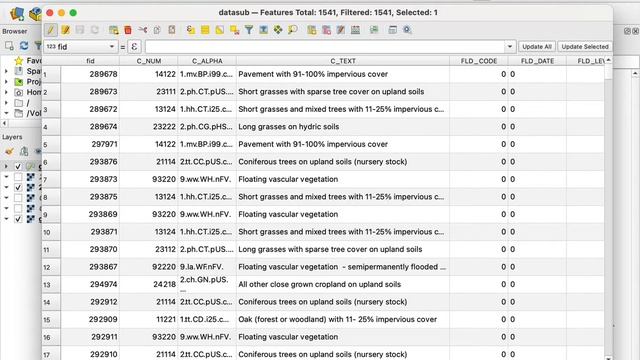This screenshot has width=640, height=360.
Task: Open the fid field selector dropdown
Action: click(x=81, y=47)
